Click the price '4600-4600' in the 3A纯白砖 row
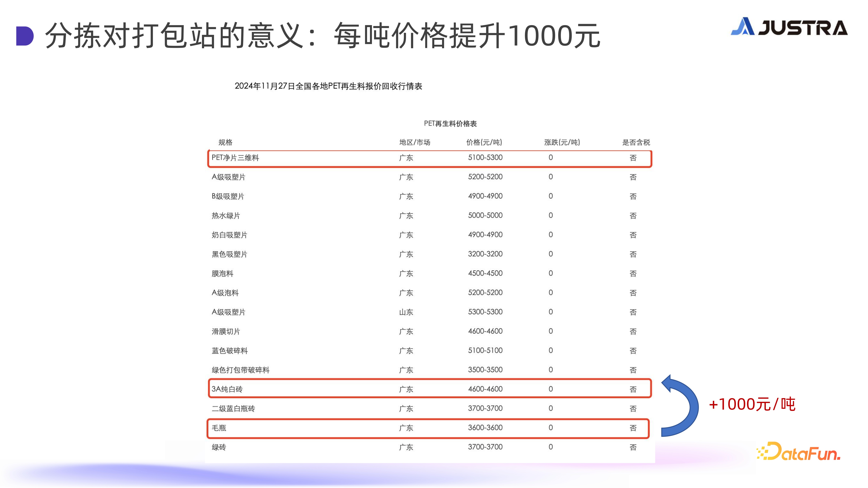 [x=485, y=389]
